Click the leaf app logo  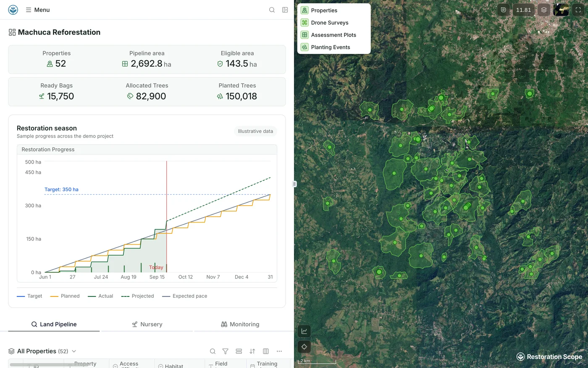click(x=13, y=10)
